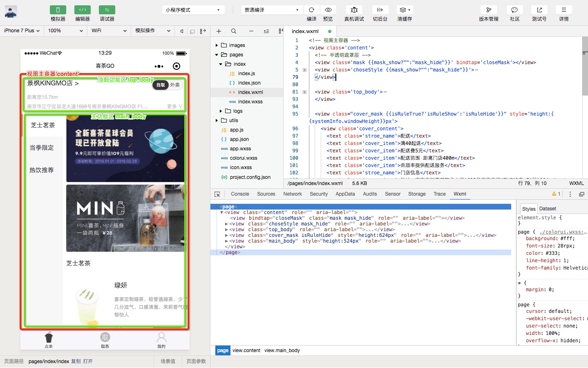Click view.main_body in the breadcrumb
The image size is (588, 368).
[x=282, y=350]
